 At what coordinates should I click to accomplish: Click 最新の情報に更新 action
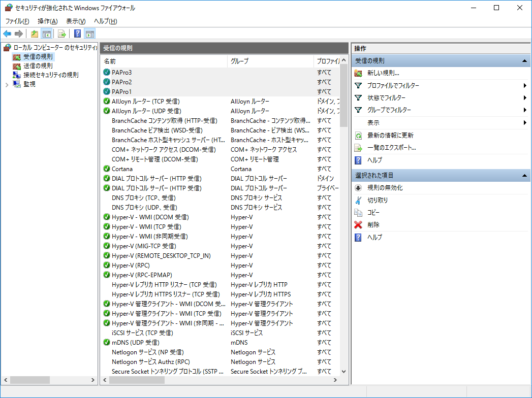(x=390, y=136)
